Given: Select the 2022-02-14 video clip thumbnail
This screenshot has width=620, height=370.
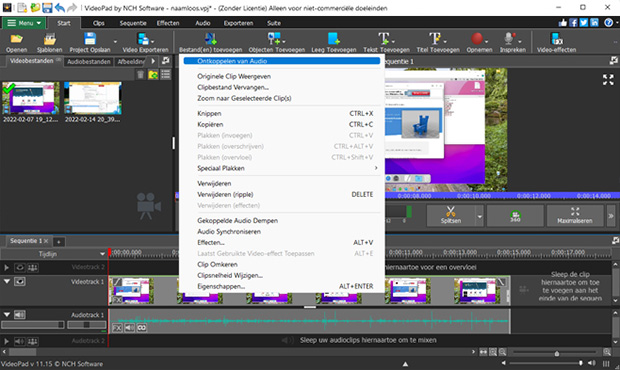Looking at the screenshot, I should pyautogui.click(x=93, y=98).
